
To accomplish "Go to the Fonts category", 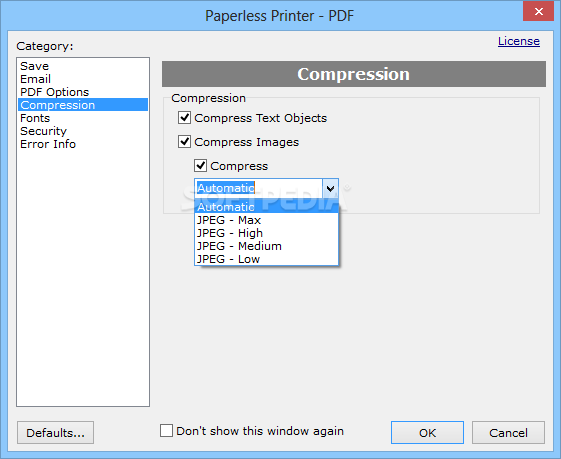I will click(35, 118).
